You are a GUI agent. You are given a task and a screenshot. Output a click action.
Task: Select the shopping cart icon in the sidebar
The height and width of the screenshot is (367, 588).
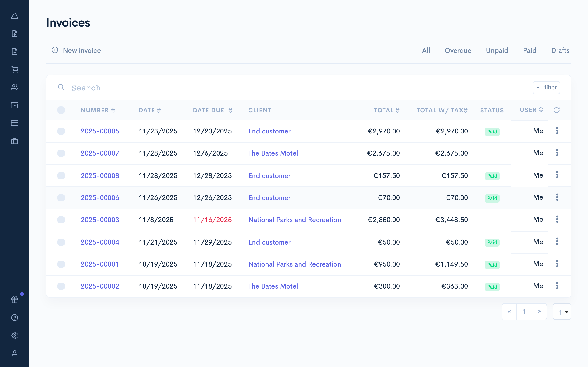15,70
